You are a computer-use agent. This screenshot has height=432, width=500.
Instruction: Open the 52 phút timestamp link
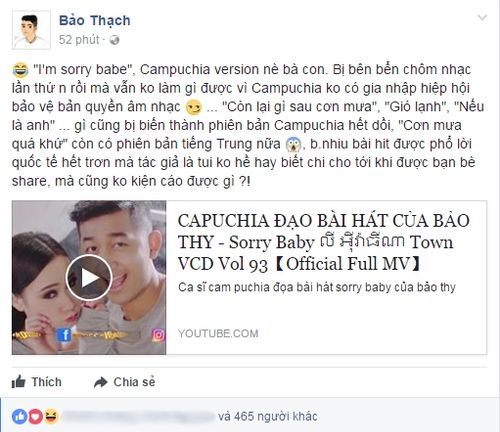tap(79, 40)
